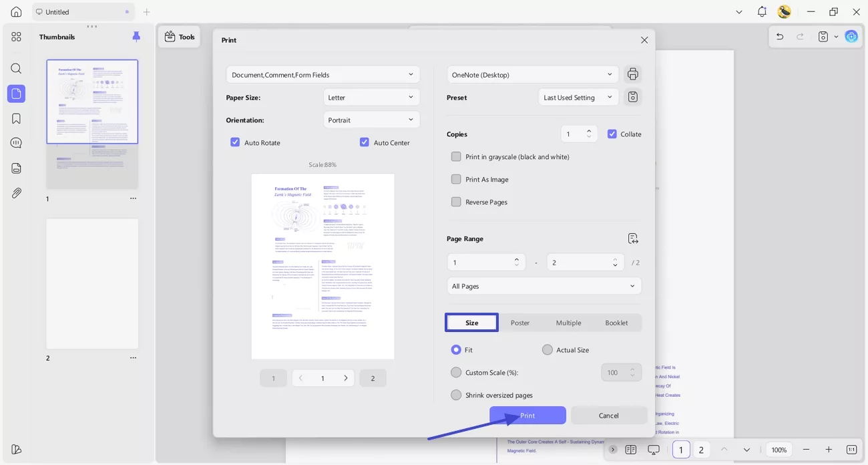
Task: Toggle the Collate checkbox
Action: pos(612,134)
